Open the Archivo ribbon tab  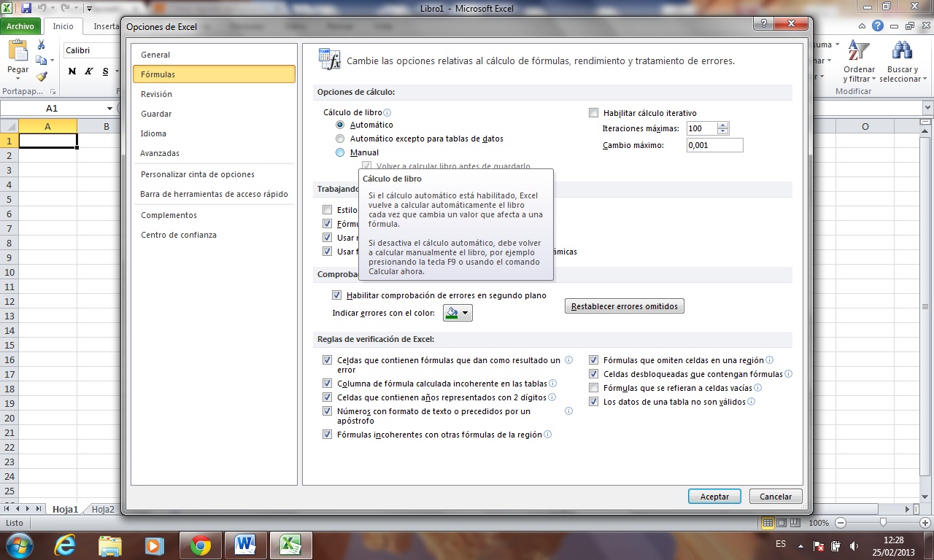tap(20, 26)
